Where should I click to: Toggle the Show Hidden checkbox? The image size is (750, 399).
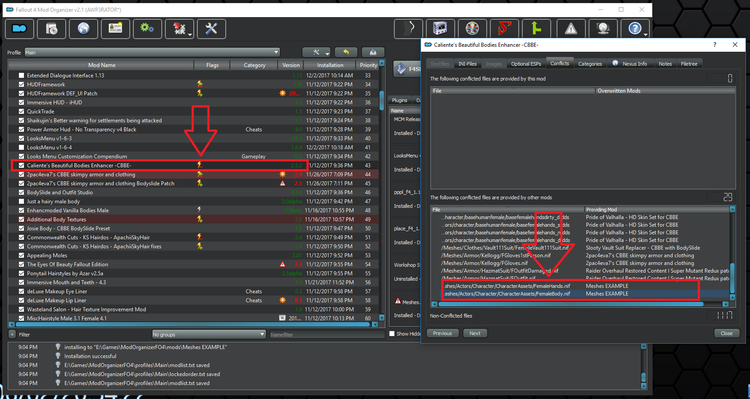click(392, 334)
